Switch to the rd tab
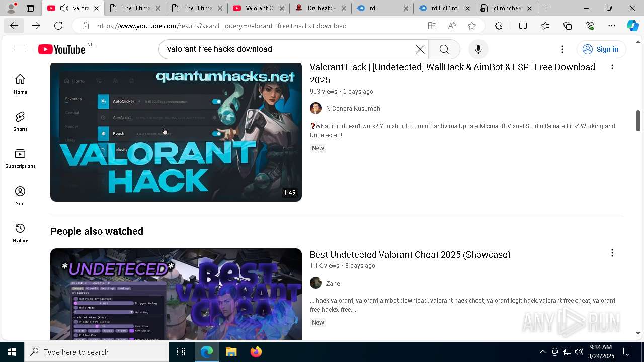Screen dimensions: 644x362 [x=382, y=8]
